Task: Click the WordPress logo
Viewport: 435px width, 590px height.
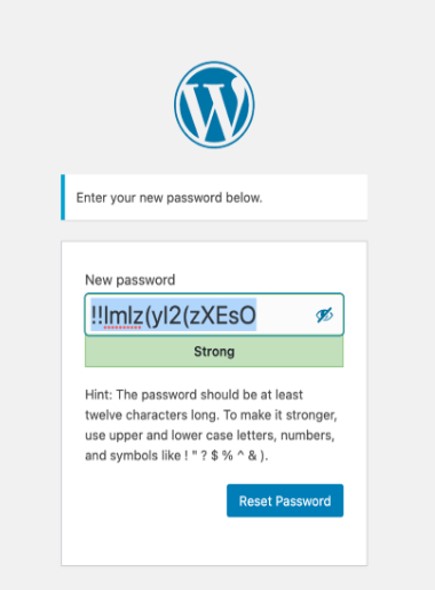Action: (214, 105)
